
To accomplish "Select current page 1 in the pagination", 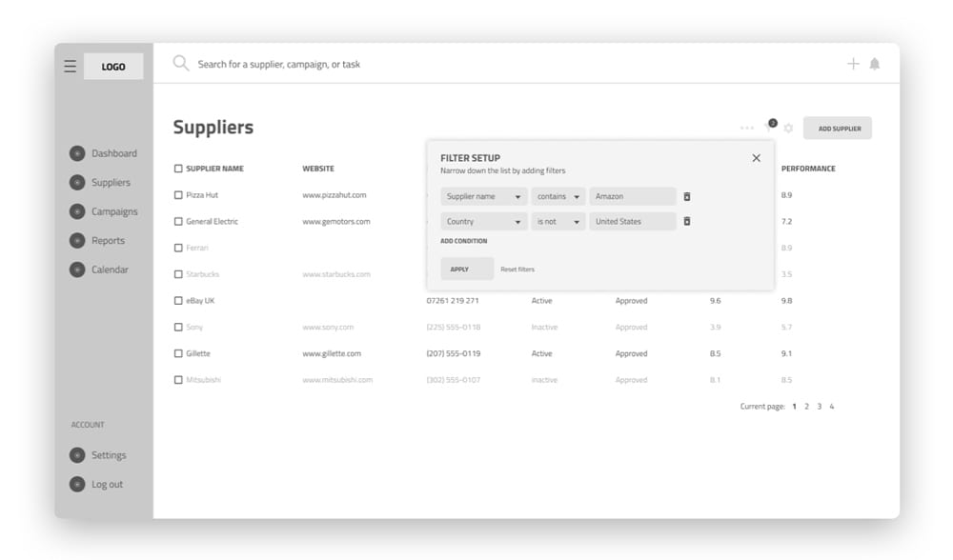I will point(794,407).
